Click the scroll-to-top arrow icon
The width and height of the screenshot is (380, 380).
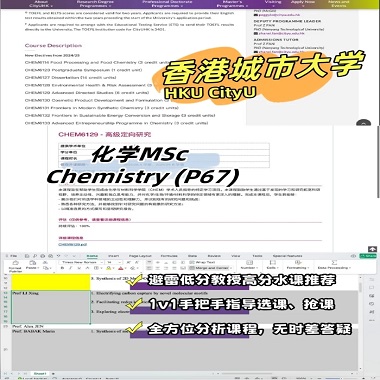coord(372,249)
